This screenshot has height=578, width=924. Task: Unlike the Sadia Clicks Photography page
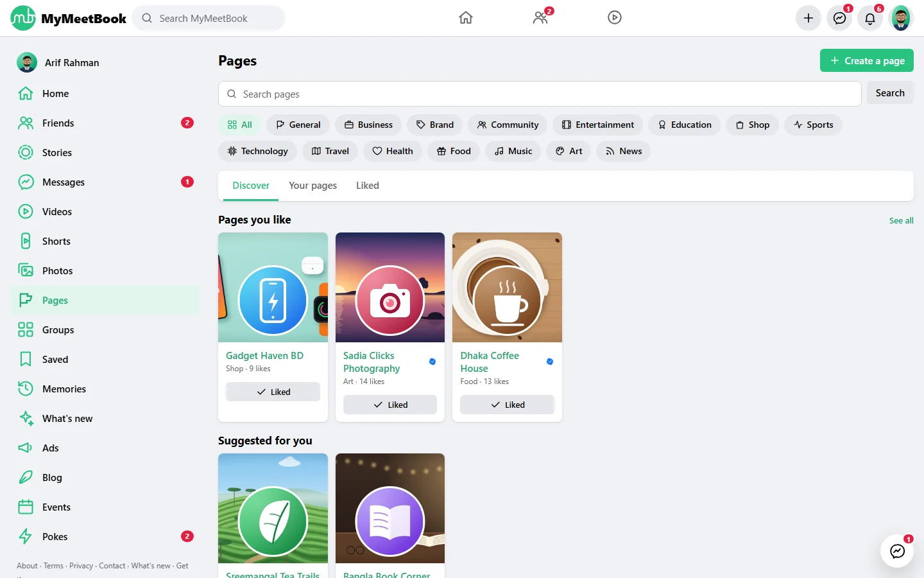(390, 405)
